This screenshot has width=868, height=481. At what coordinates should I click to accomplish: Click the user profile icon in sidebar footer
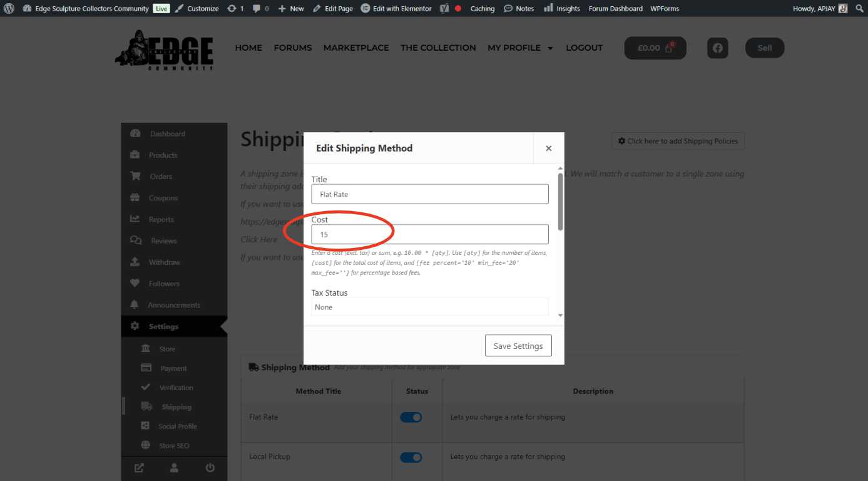pyautogui.click(x=174, y=468)
